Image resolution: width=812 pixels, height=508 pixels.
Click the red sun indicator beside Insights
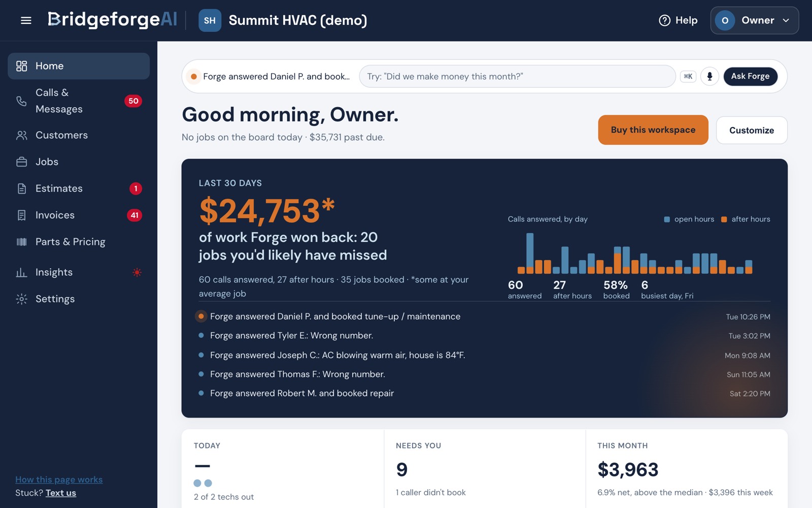(x=137, y=272)
